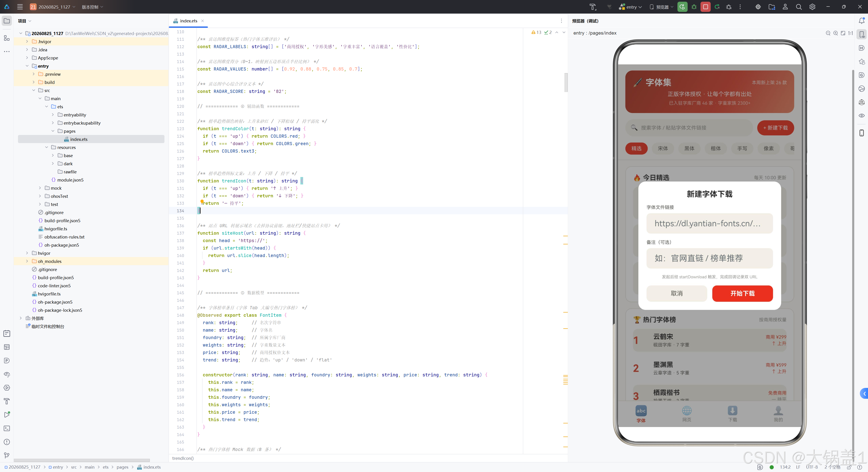This screenshot has width=868, height=472.
Task: Click the editor vertical scrollbar thumb
Action: (566, 83)
